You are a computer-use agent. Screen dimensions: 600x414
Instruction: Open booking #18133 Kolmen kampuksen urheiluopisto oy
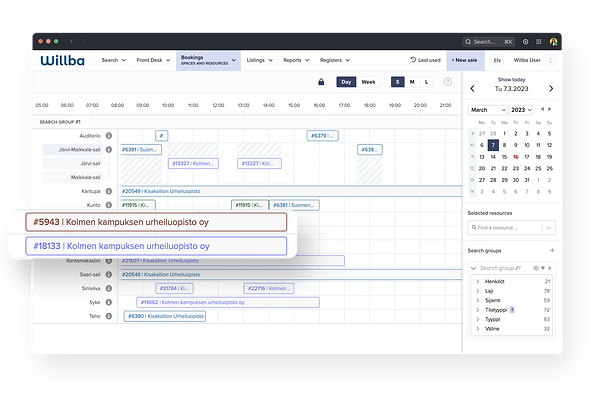[x=156, y=246]
